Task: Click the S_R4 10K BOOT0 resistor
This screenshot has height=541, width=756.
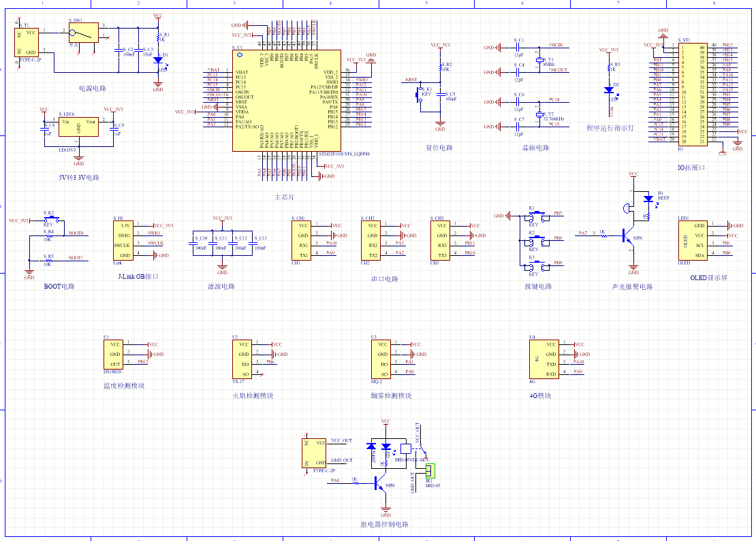Action: click(x=48, y=236)
